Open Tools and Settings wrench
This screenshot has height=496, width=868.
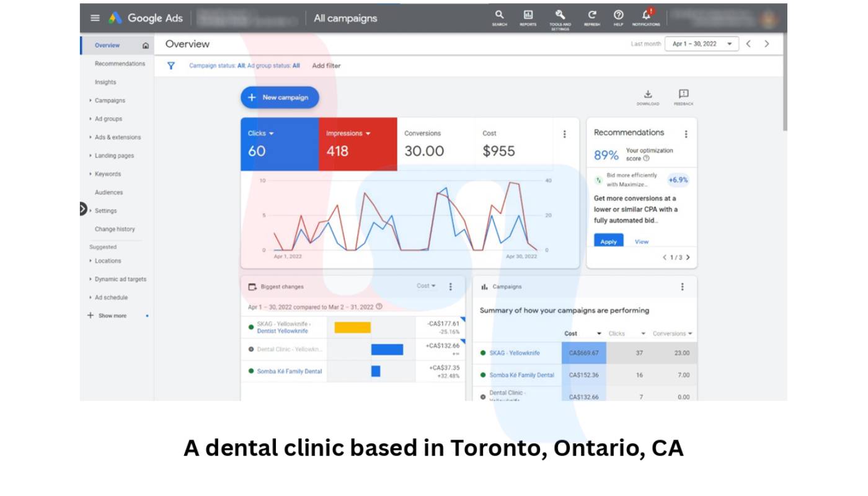click(560, 15)
